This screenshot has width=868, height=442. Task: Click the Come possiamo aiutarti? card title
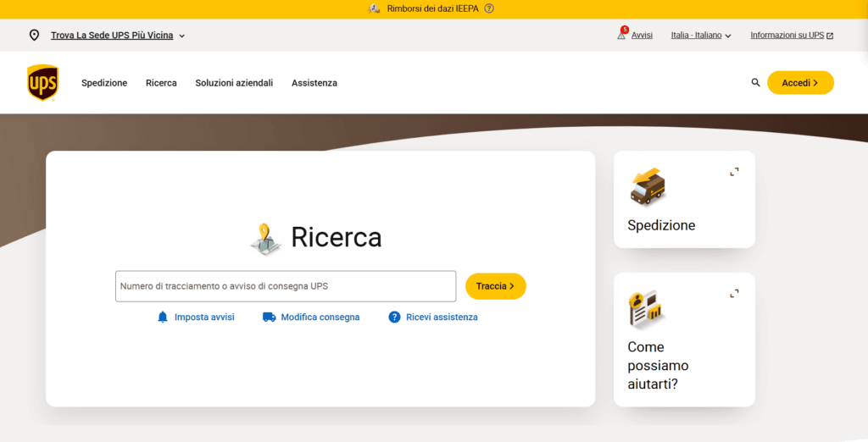tap(658, 365)
